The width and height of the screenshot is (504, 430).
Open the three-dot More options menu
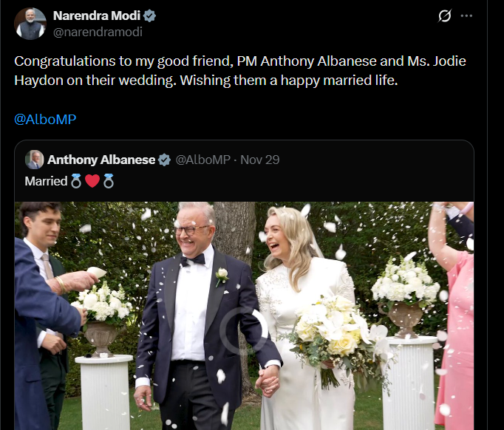[466, 16]
